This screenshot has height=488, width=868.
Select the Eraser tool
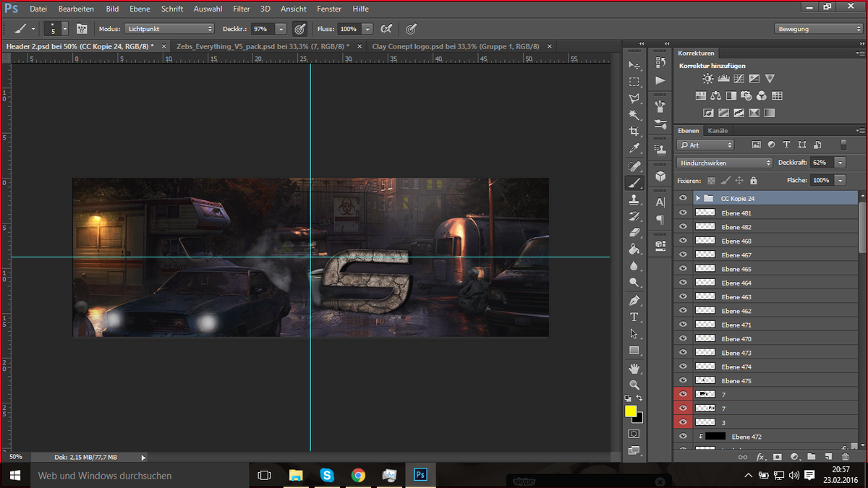[x=634, y=233]
